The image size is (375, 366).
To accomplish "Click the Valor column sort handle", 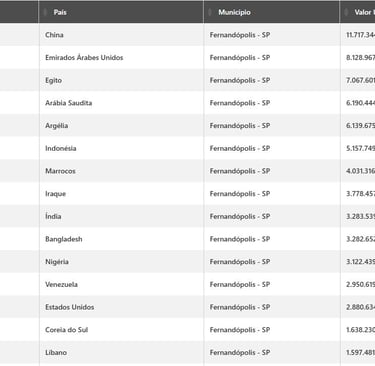I will (346, 12).
